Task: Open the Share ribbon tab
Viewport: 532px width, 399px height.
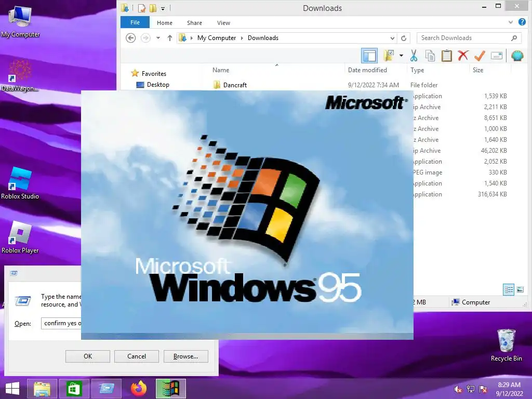Action: tap(194, 23)
